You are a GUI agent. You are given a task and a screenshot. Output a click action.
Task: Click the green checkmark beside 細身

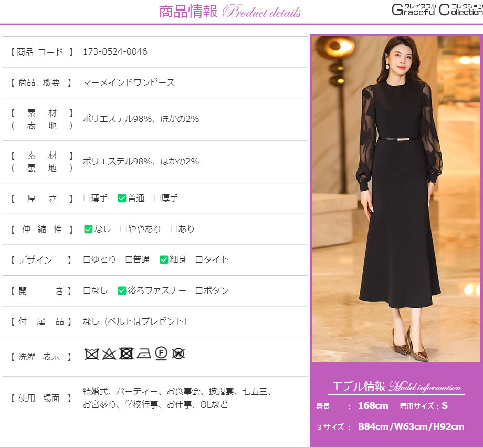click(164, 259)
